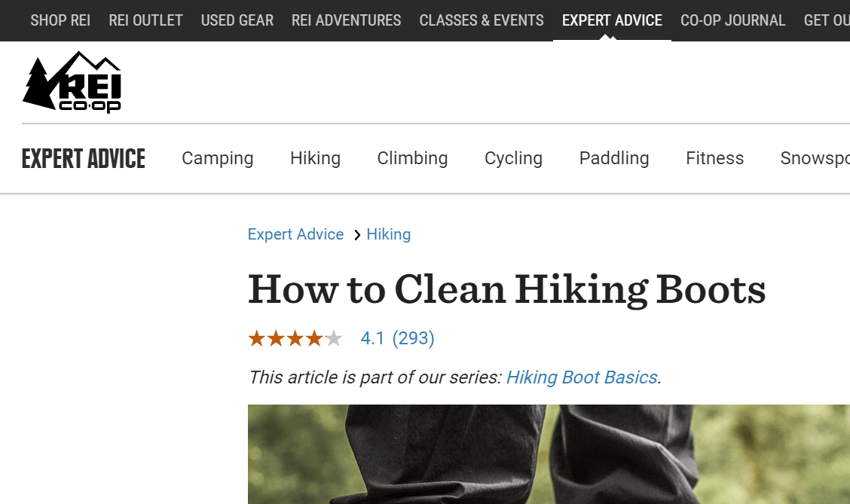Select the Paddling category
This screenshot has height=504, width=850.
tap(614, 158)
